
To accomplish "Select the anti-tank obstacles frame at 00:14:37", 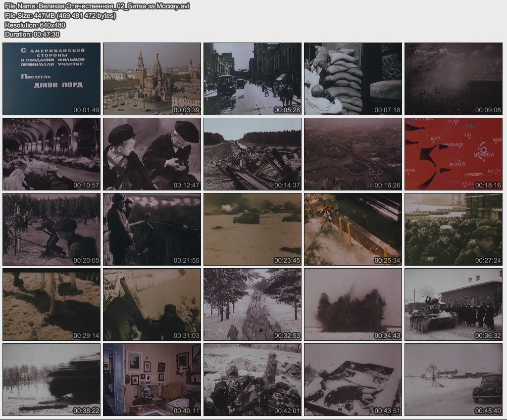I will point(253,154).
